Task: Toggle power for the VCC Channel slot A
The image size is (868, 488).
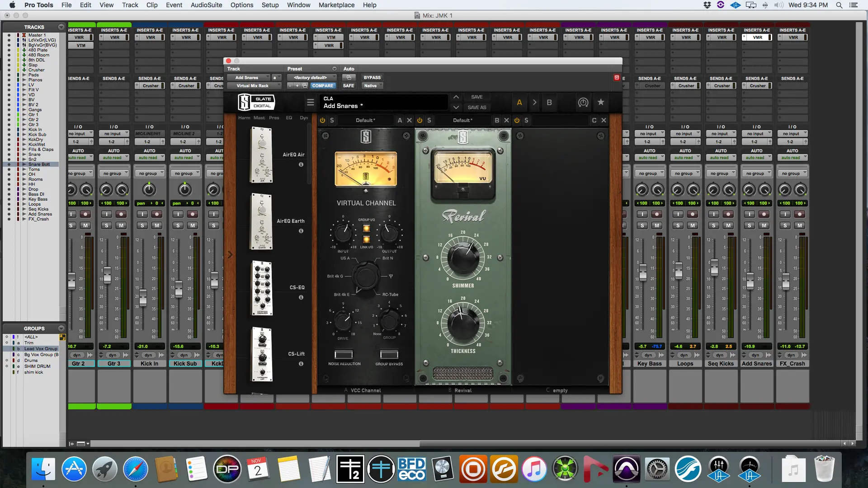Action: (x=322, y=120)
